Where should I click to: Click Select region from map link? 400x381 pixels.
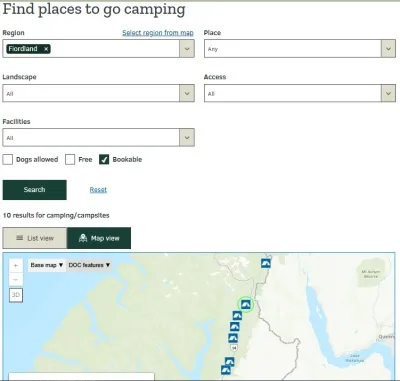coord(158,33)
